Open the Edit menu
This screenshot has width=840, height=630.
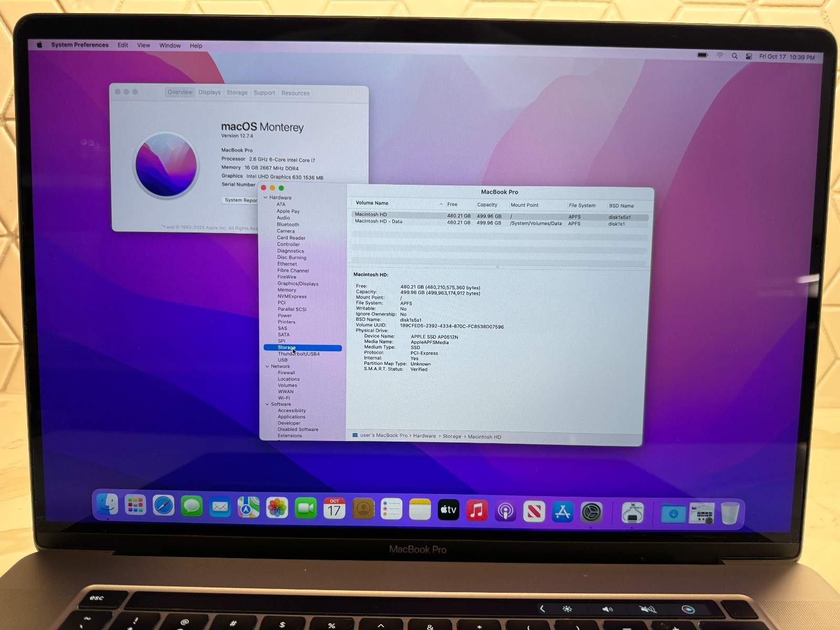[123, 45]
